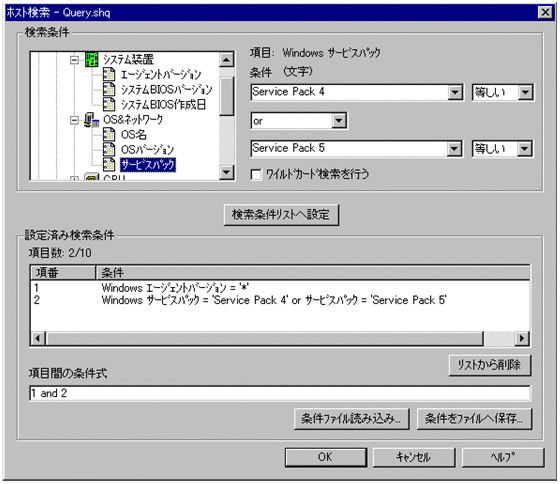Image resolution: width=560 pixels, height=484 pixels.
Task: Click the システム装置 board icon
Action: pyautogui.click(x=91, y=59)
